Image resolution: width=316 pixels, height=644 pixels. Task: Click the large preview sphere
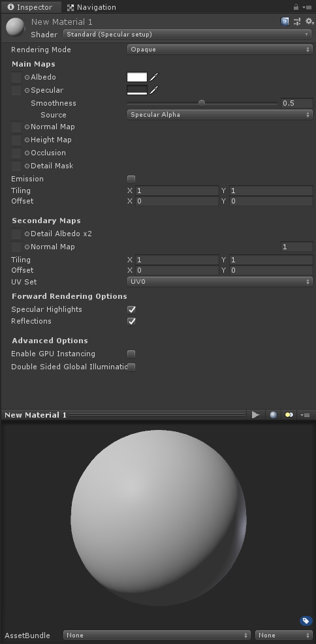159,518
